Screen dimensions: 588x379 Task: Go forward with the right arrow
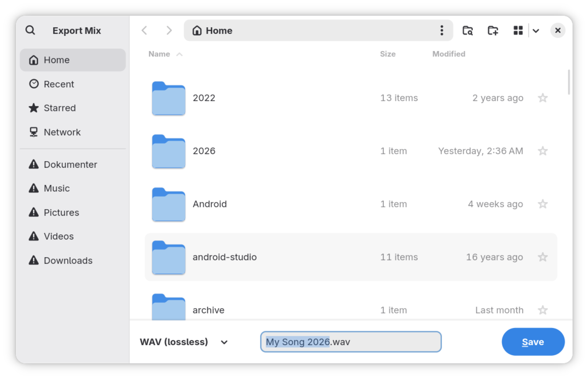(169, 30)
